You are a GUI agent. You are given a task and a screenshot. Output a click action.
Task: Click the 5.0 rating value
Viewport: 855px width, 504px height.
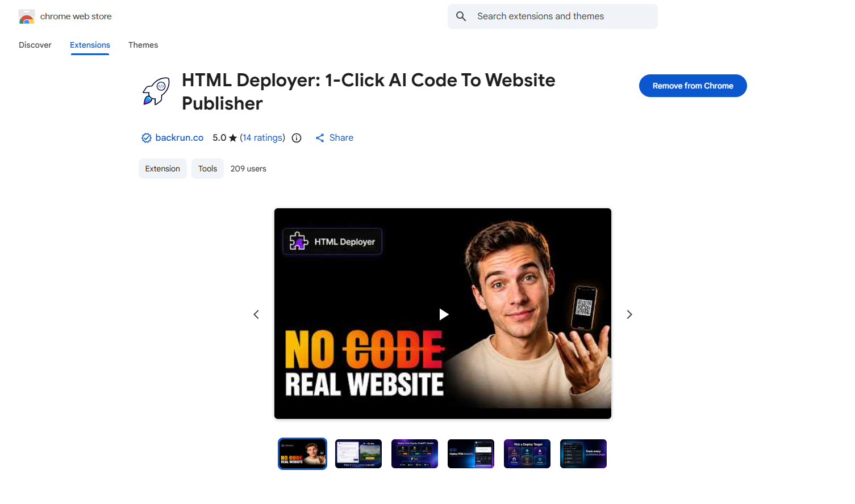click(x=219, y=138)
